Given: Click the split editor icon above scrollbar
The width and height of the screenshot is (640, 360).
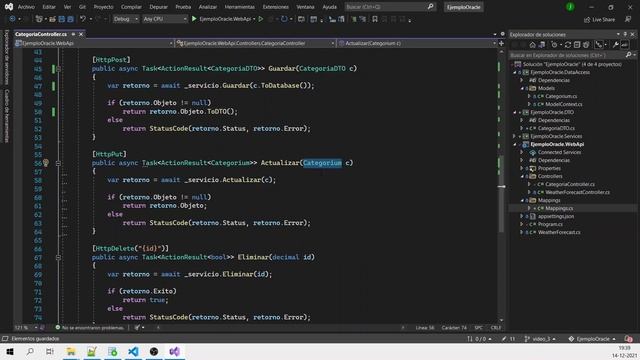Looking at the screenshot, I should tap(501, 43).
